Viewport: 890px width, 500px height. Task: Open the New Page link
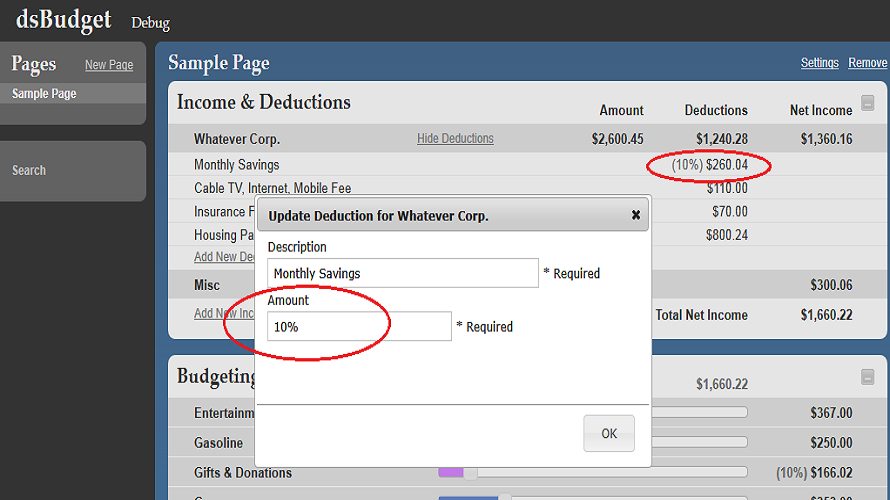click(x=109, y=65)
